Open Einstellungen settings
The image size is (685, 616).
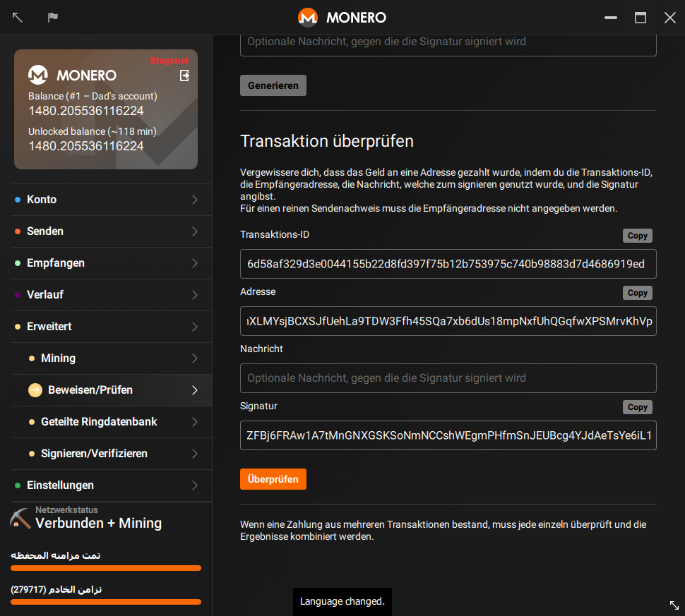[x=112, y=485]
